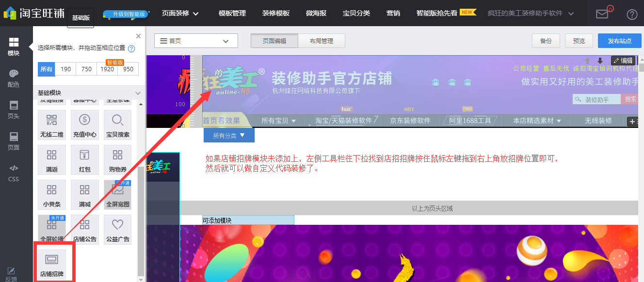Toggle the 950 width module filter

(x=127, y=69)
